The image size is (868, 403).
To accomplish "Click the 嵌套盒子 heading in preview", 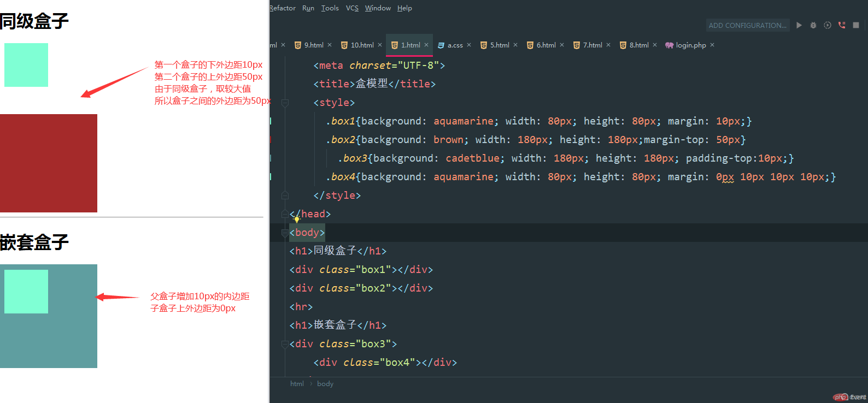I will [34, 242].
